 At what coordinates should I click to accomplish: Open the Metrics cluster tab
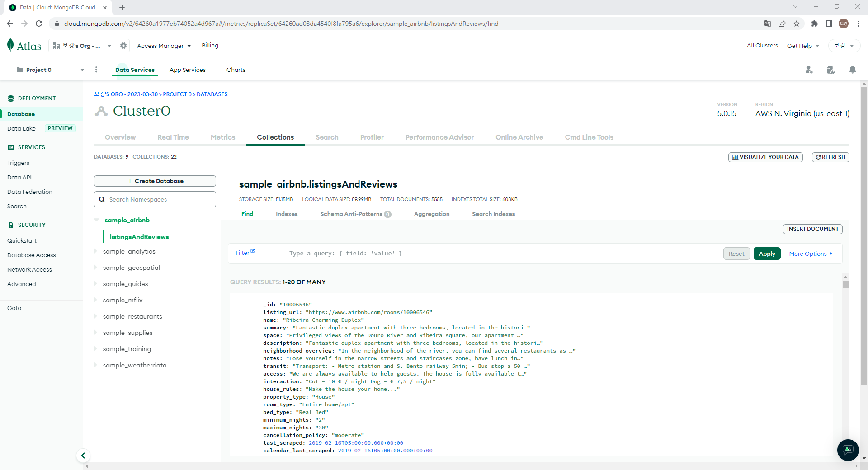[x=223, y=137]
